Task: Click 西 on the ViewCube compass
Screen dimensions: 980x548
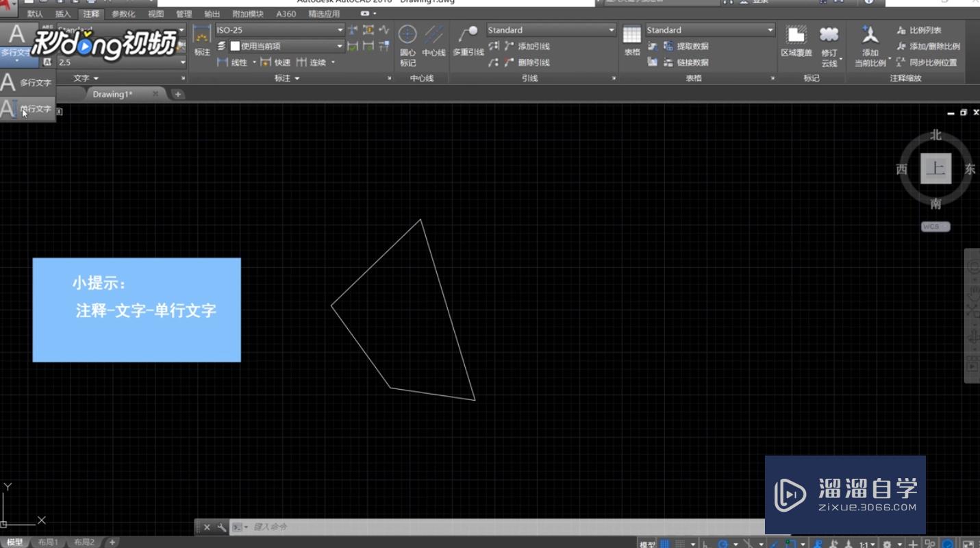Action: click(x=901, y=169)
